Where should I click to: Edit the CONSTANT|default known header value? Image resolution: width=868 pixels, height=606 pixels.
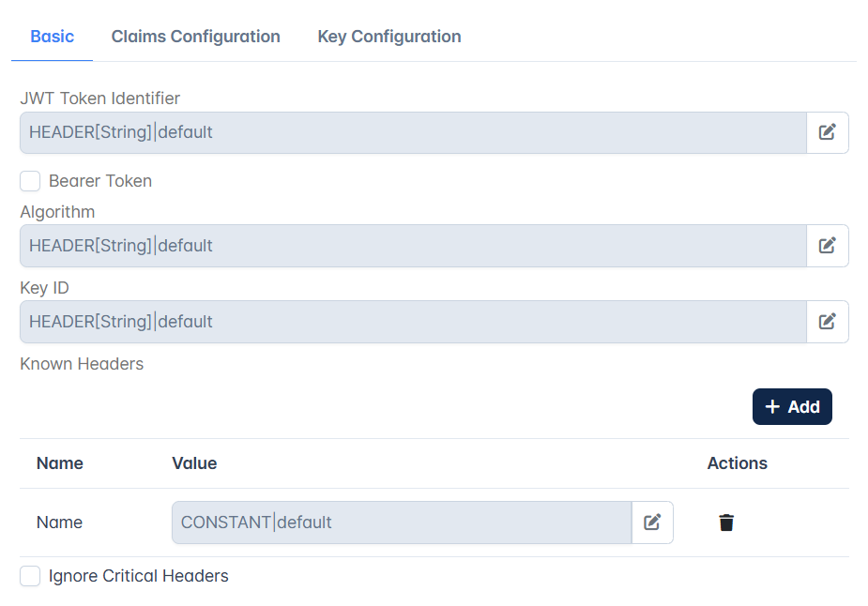(652, 523)
